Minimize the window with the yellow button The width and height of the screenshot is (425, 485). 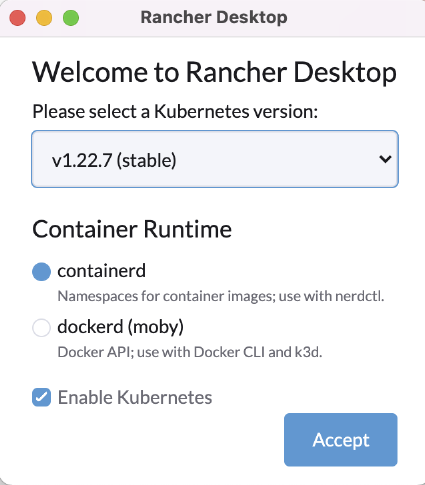pyautogui.click(x=44, y=18)
